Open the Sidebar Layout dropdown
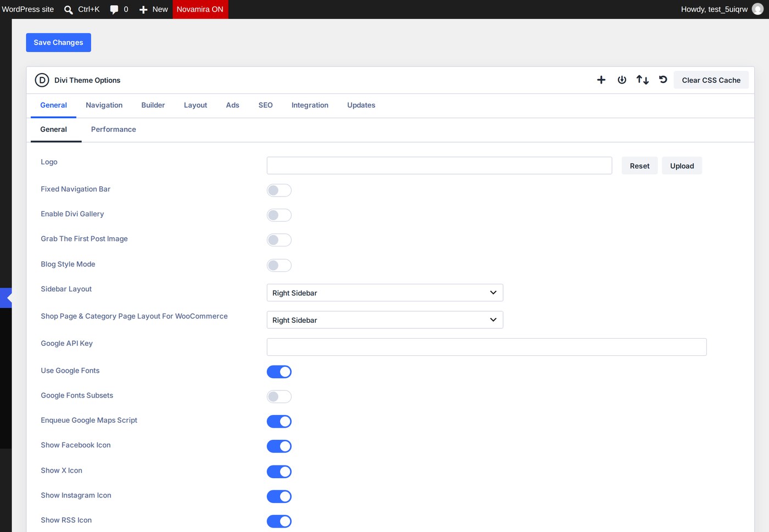 tap(384, 293)
